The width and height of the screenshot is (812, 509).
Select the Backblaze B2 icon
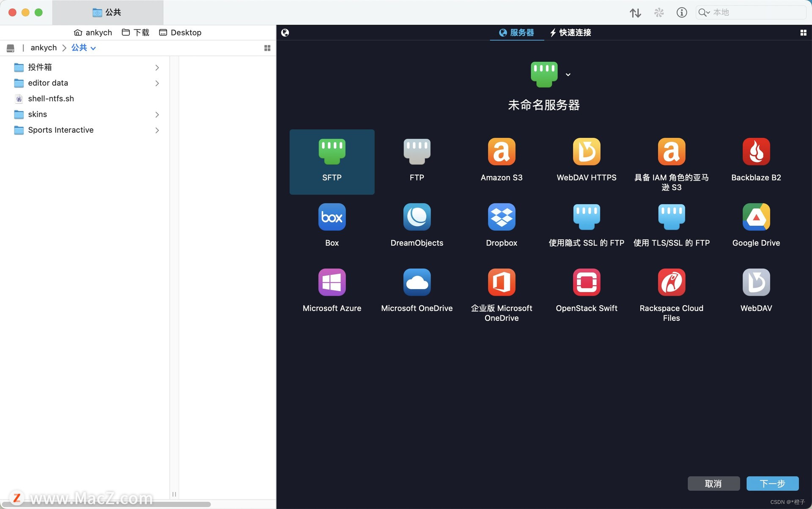pos(756,152)
